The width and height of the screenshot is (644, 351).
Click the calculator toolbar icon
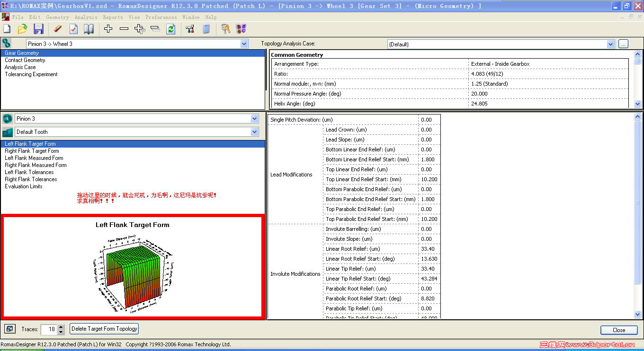pyautogui.click(x=206, y=29)
